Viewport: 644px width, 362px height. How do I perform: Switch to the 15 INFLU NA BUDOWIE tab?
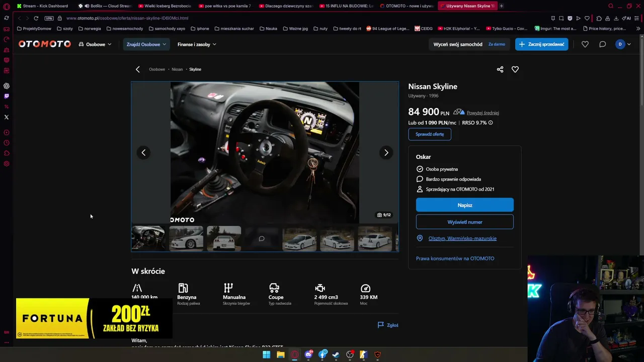coord(345,6)
